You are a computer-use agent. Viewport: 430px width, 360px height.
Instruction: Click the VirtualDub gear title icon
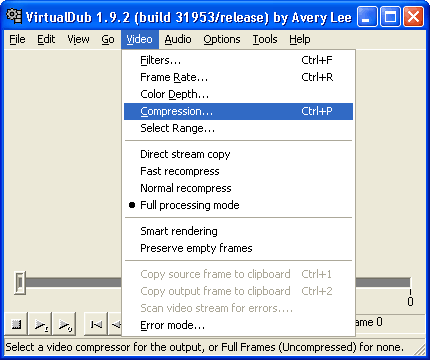coord(15,16)
